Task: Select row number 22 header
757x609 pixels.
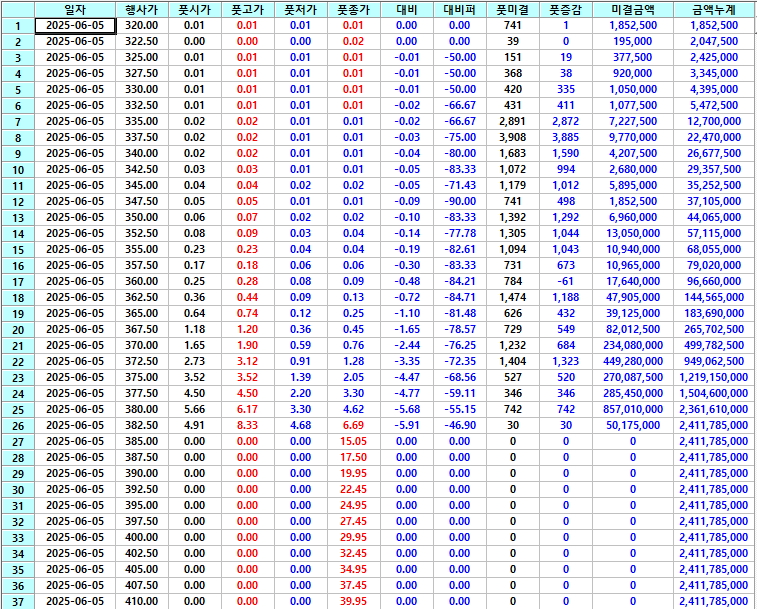Action: pyautogui.click(x=18, y=361)
